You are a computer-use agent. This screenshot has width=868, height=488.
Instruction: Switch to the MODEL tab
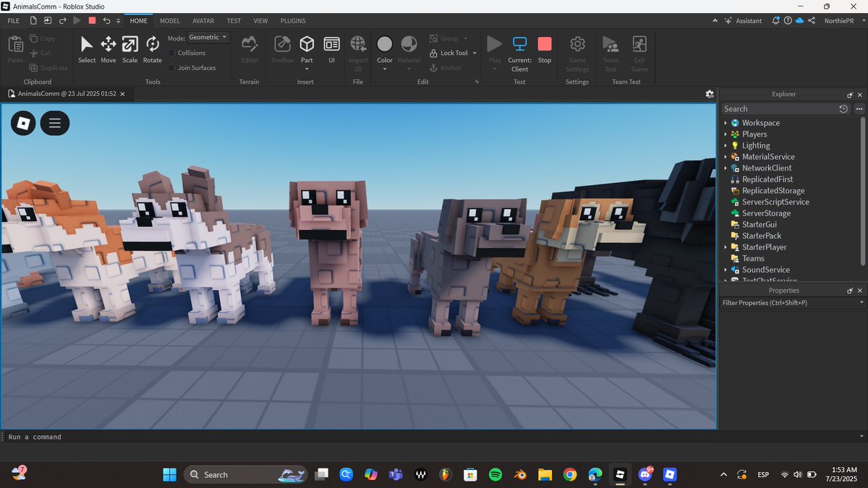170,21
